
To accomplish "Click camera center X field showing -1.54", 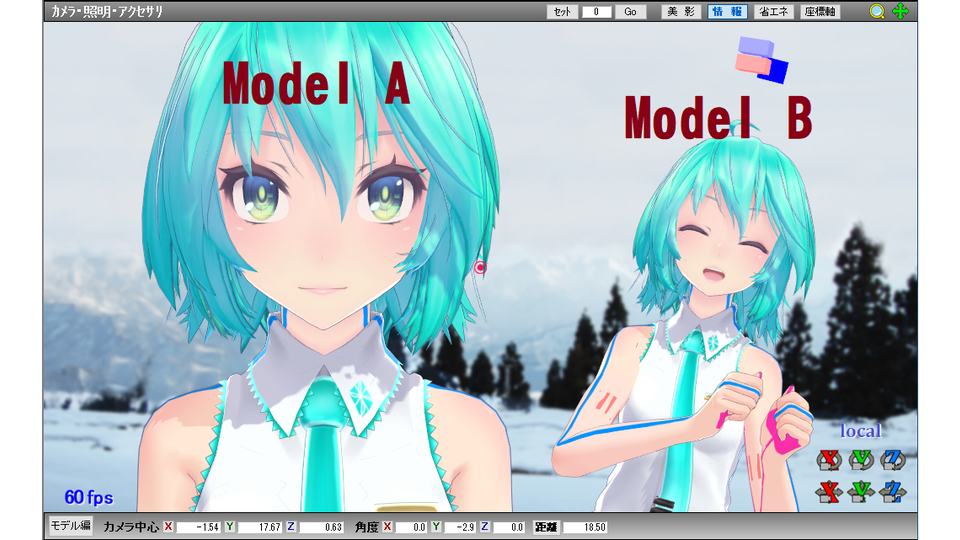I will (198, 527).
